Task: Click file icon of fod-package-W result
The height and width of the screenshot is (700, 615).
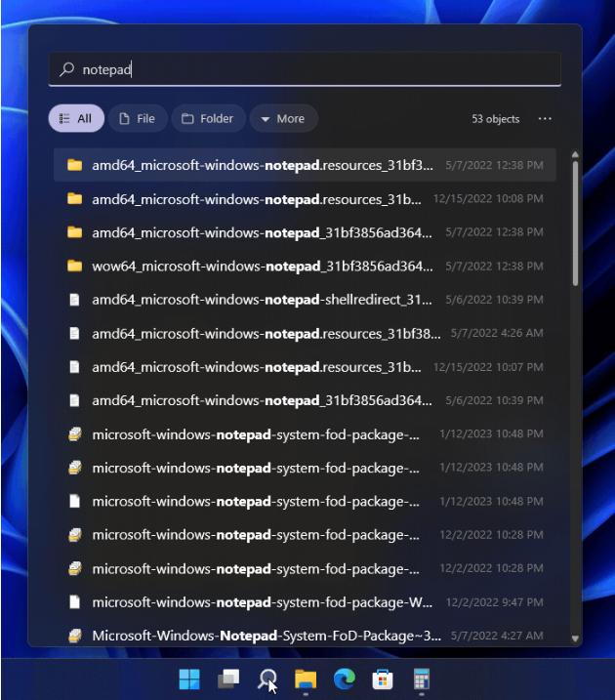Action: pyautogui.click(x=74, y=601)
